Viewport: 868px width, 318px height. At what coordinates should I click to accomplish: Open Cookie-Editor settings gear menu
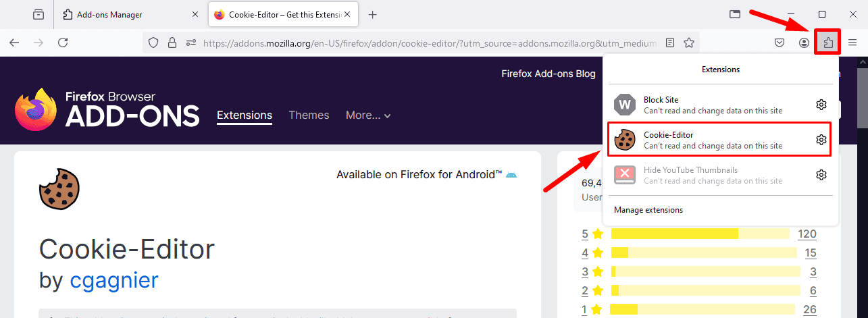click(821, 140)
